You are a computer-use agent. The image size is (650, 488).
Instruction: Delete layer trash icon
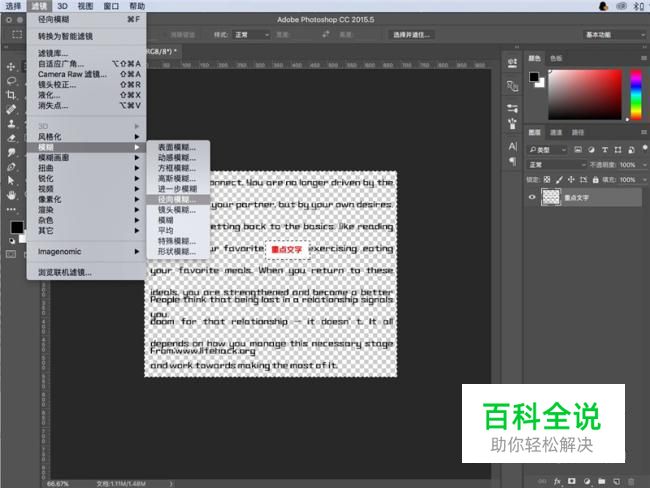click(631, 481)
